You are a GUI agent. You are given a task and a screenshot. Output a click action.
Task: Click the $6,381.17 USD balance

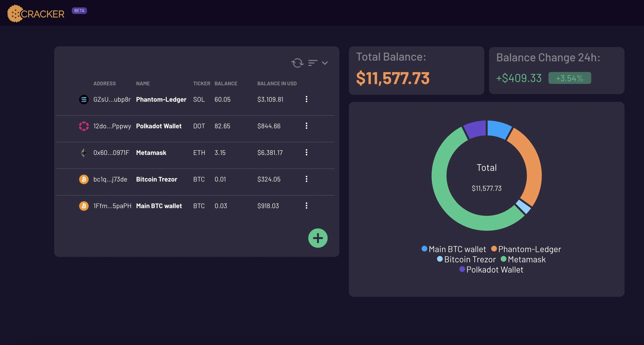pos(270,153)
